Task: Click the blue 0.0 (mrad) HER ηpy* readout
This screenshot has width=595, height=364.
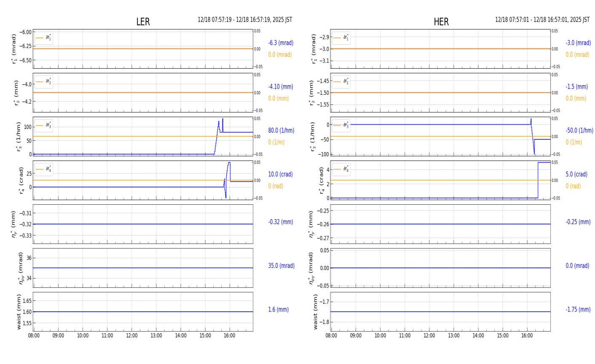Action: coord(577,266)
